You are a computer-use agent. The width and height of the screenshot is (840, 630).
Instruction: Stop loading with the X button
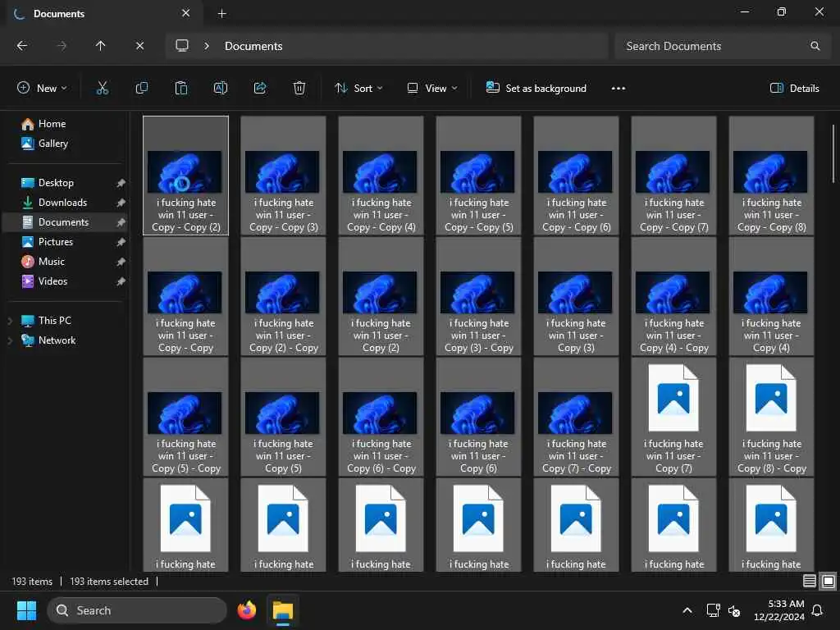[139, 46]
